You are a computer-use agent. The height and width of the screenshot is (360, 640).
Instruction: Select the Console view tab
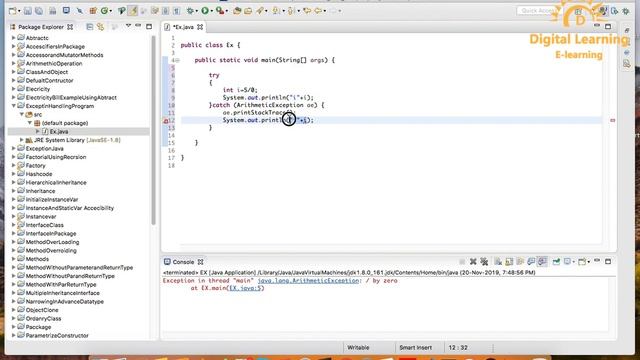point(183,262)
